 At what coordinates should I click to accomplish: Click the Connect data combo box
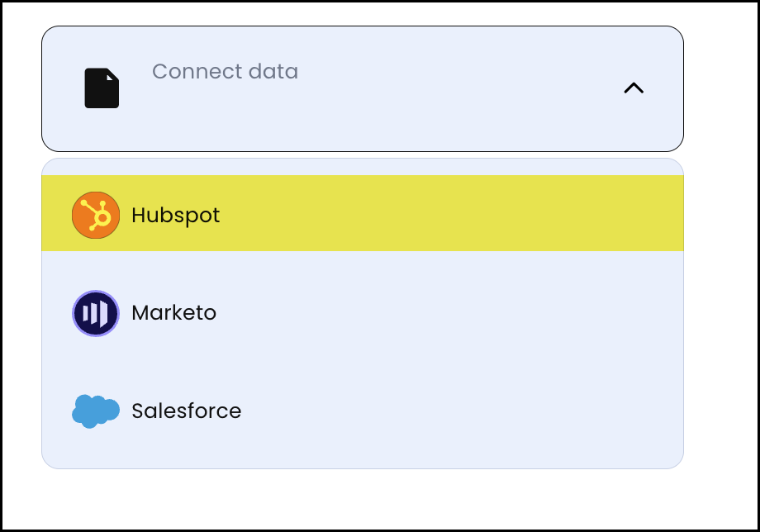[362, 88]
